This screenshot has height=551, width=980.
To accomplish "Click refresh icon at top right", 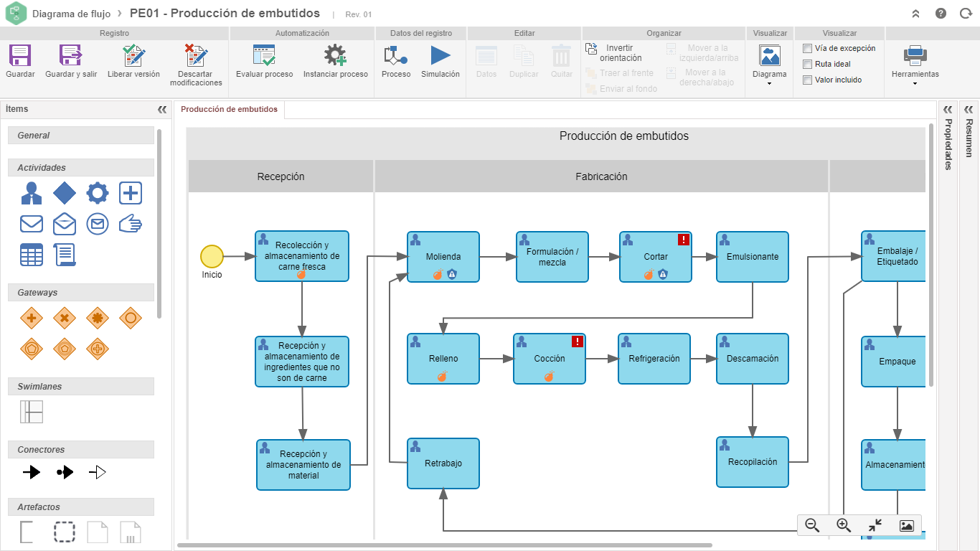I will (x=966, y=14).
